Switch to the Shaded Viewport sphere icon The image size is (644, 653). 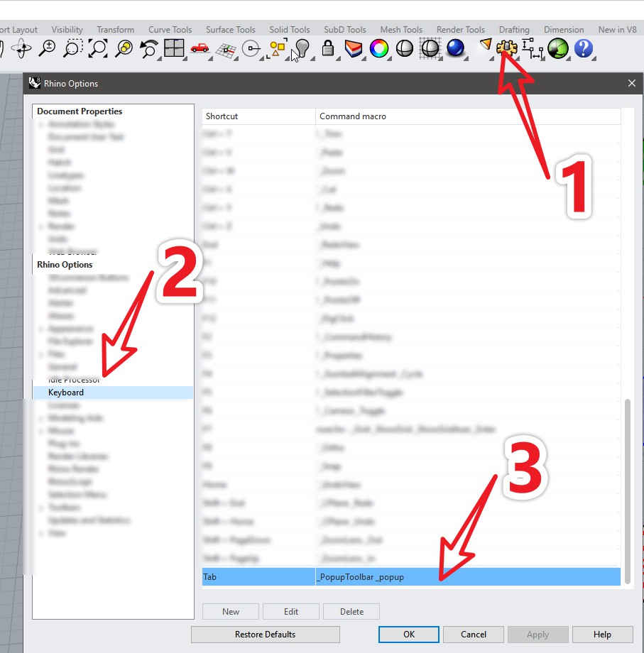405,48
